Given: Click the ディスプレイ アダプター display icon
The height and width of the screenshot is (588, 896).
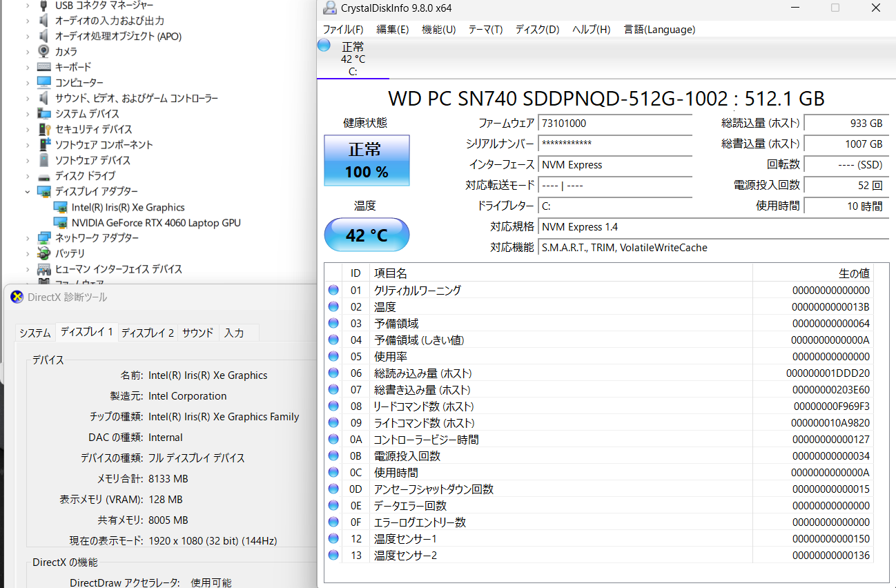Looking at the screenshot, I should click(x=44, y=191).
